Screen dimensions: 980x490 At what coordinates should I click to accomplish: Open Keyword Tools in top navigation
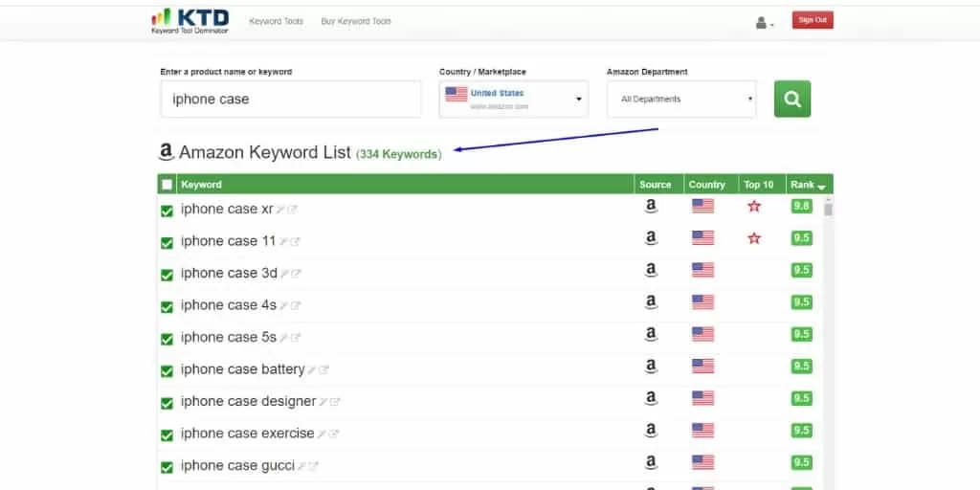[276, 21]
